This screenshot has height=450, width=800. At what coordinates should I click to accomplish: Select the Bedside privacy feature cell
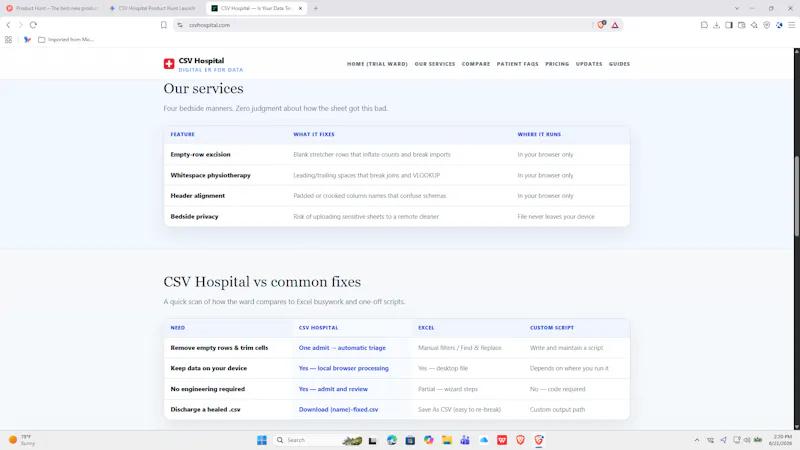tap(194, 216)
